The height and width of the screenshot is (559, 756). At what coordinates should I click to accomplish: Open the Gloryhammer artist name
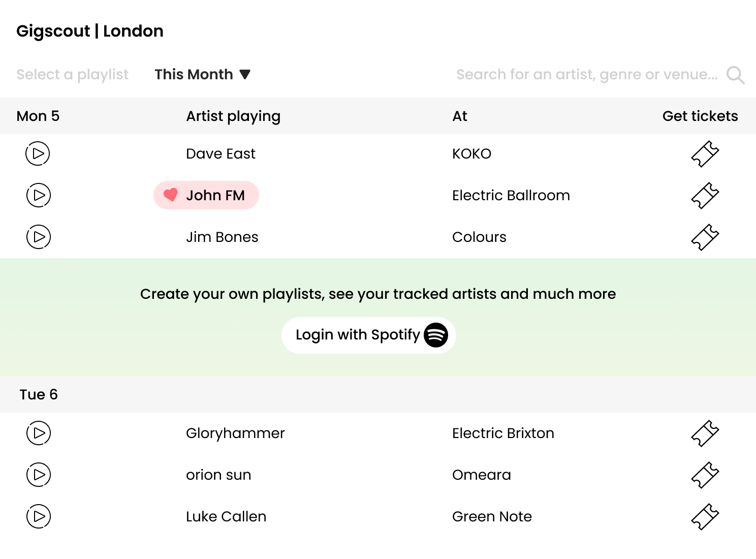point(235,433)
